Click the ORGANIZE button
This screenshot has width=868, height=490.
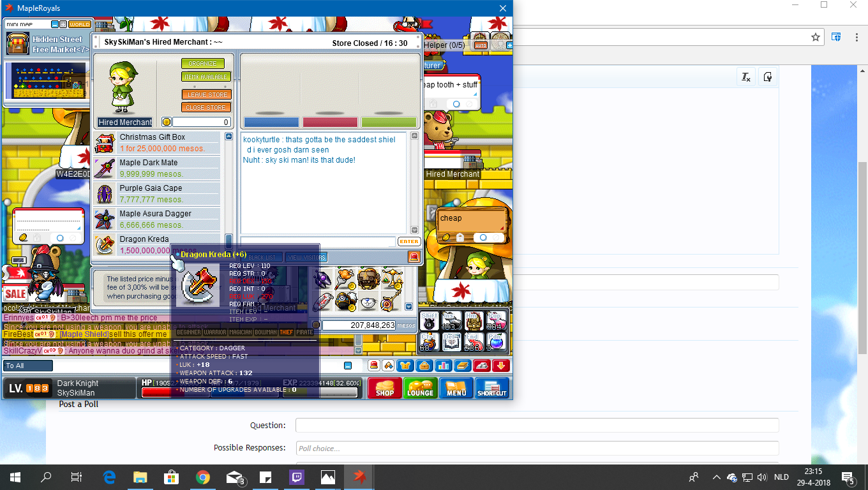(x=203, y=63)
